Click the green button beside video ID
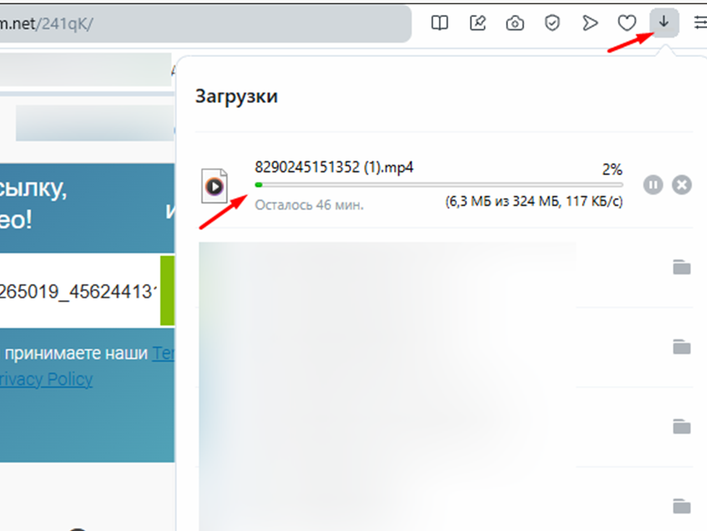This screenshot has height=531, width=707. click(167, 290)
